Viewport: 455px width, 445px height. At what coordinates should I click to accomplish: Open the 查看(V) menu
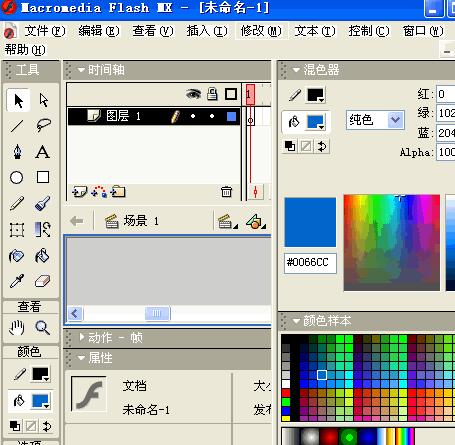coord(153,31)
